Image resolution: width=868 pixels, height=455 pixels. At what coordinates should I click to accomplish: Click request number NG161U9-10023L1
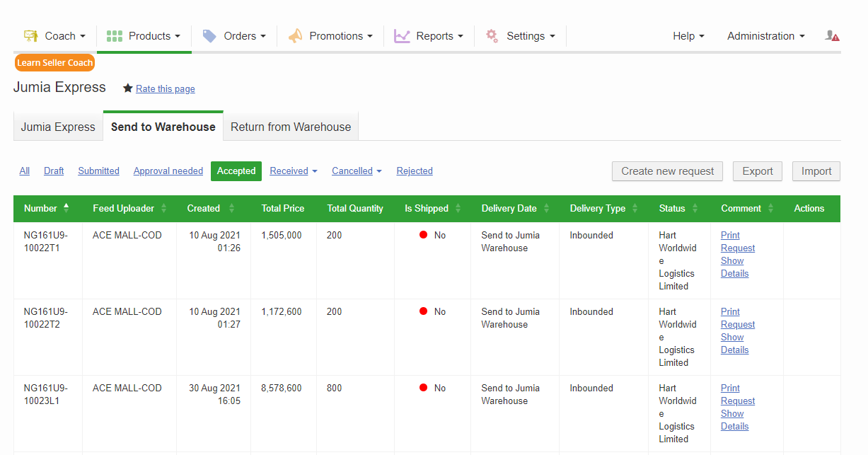click(x=46, y=394)
